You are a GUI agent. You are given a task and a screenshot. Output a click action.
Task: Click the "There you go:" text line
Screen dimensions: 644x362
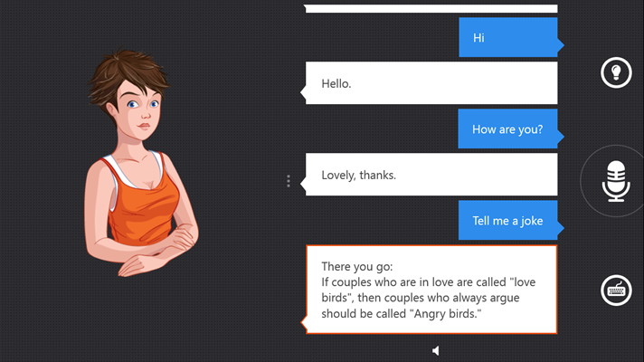coord(357,266)
